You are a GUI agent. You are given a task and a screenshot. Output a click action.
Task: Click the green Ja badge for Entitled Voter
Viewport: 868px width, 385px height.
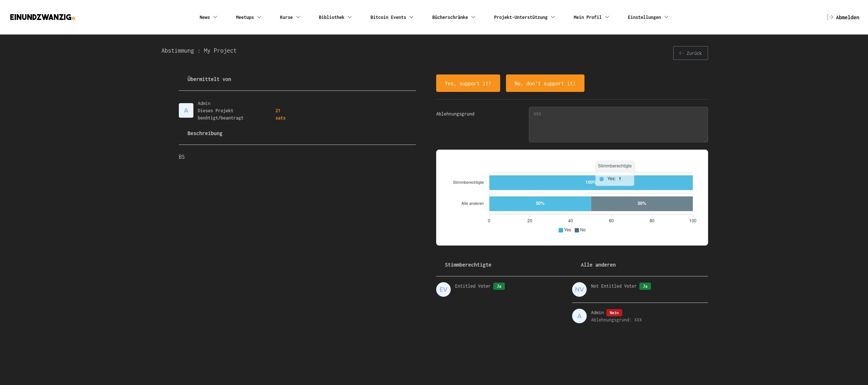[499, 286]
